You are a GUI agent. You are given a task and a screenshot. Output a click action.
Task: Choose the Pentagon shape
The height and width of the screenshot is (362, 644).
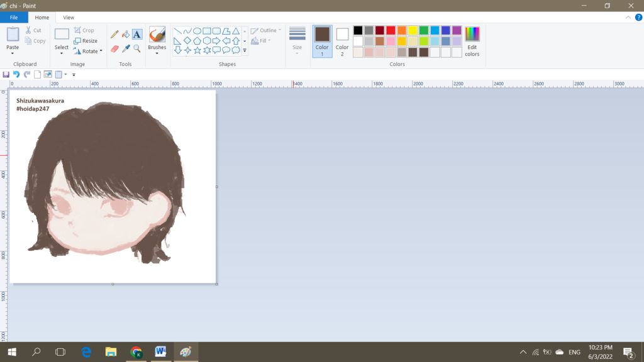197,41
